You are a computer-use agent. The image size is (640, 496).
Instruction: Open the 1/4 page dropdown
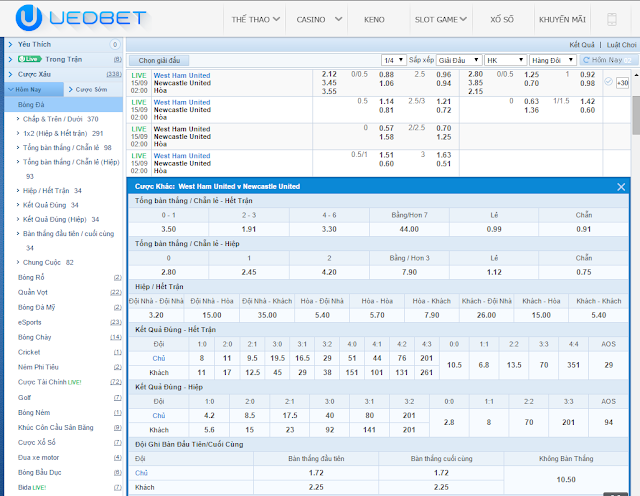[393, 60]
